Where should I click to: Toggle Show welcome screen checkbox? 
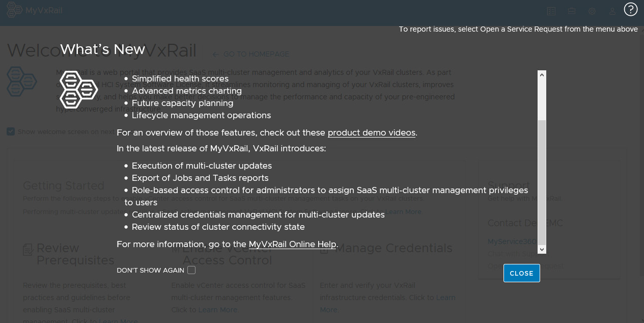[x=11, y=131]
